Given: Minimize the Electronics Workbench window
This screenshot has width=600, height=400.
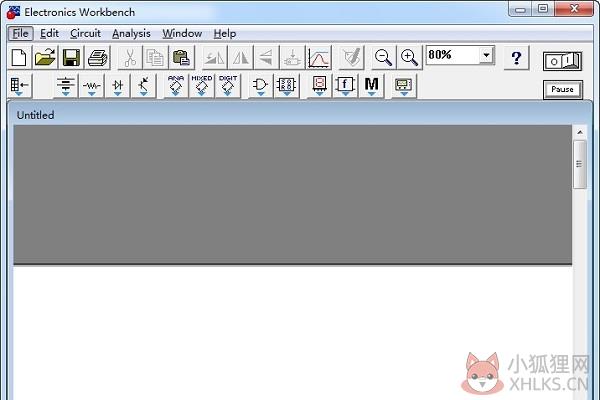Looking at the screenshot, I should 520,9.
